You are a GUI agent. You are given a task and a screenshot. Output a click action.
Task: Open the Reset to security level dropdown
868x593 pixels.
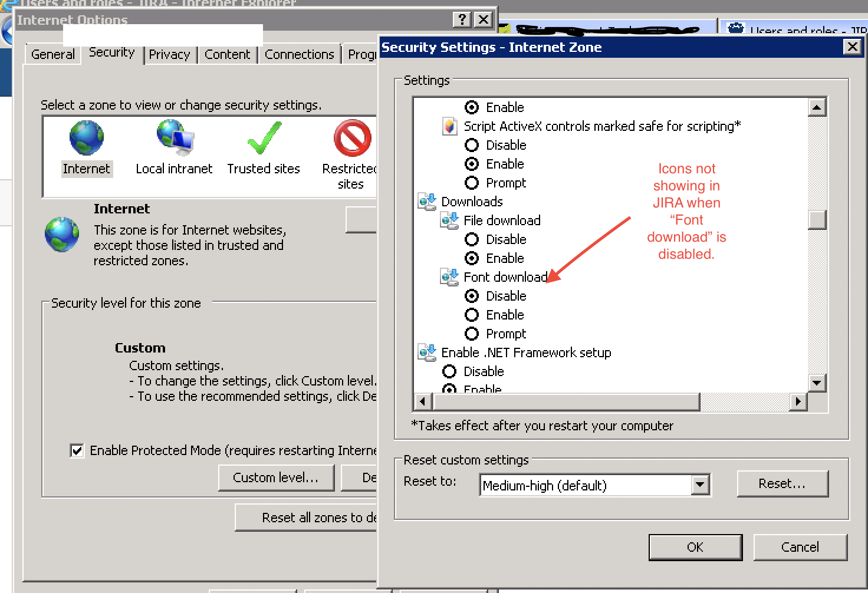tap(699, 485)
